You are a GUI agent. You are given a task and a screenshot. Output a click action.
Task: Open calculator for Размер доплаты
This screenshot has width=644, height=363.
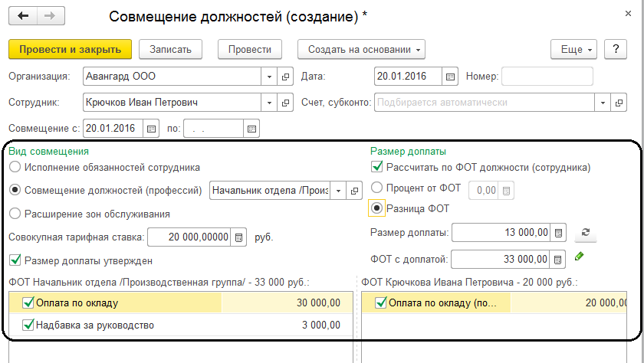pyautogui.click(x=558, y=233)
